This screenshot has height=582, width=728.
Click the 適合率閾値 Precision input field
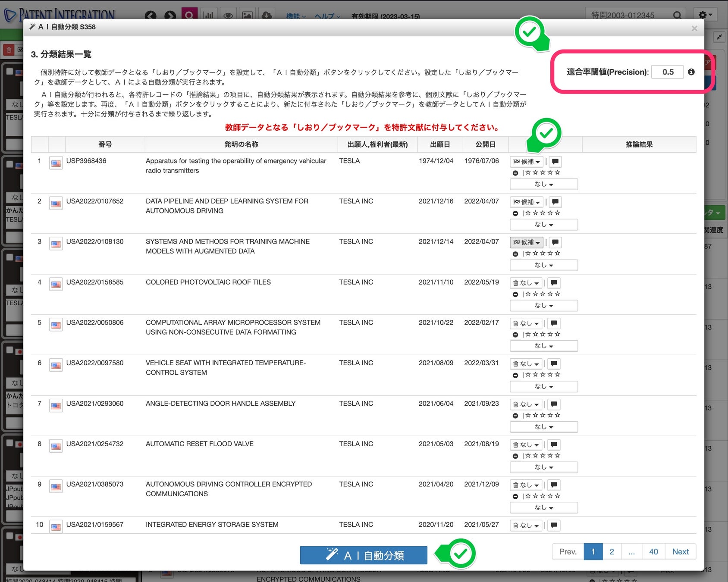click(668, 72)
